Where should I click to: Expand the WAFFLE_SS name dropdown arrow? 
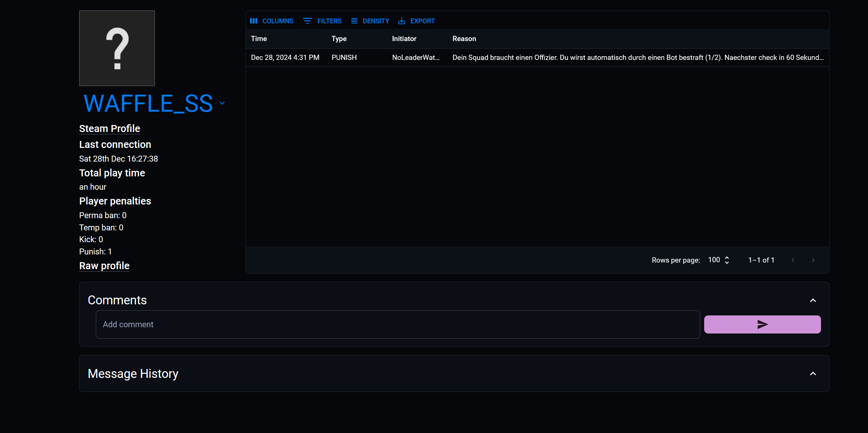[x=222, y=104]
